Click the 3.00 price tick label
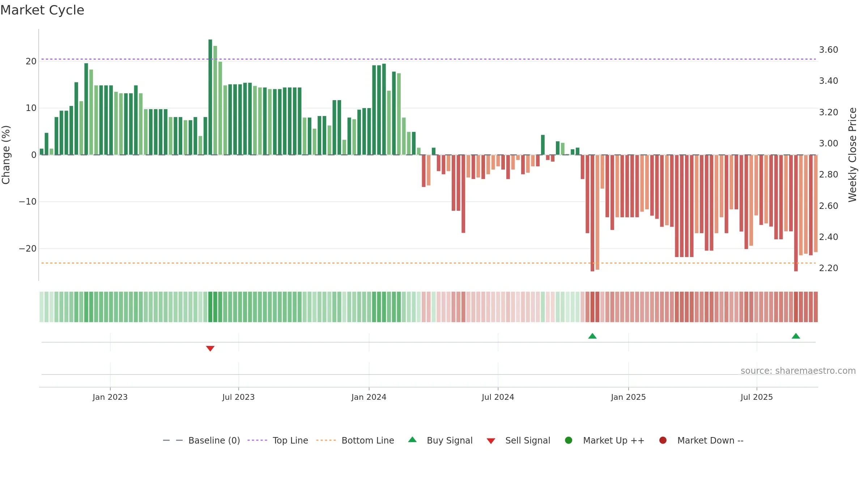 click(829, 144)
